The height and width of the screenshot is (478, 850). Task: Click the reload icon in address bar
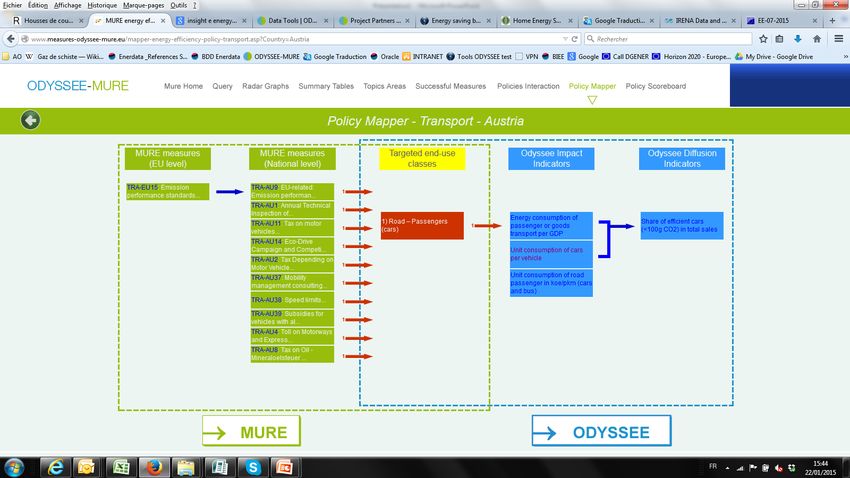[x=575, y=39]
